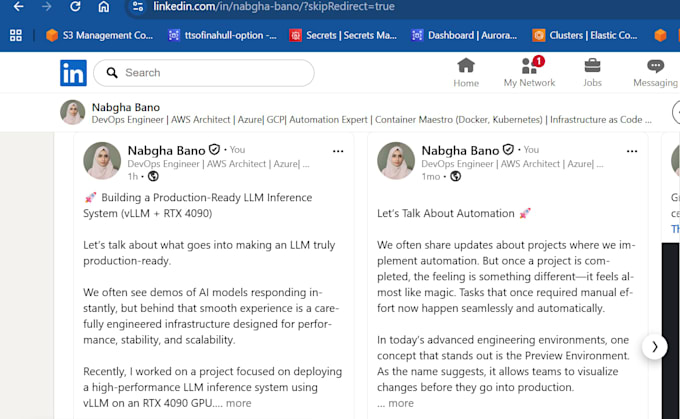The width and height of the screenshot is (680, 419).
Task: Open the S3 Management Console bookmark
Action: point(100,35)
